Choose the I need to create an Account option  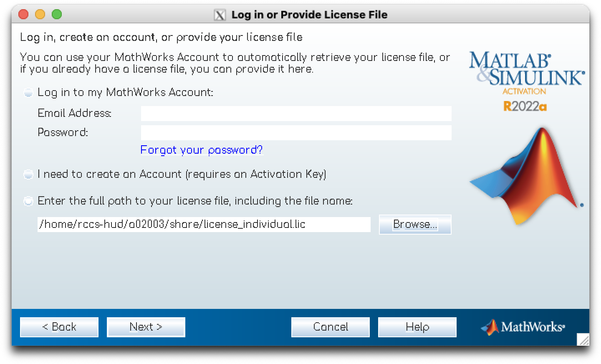click(x=28, y=174)
